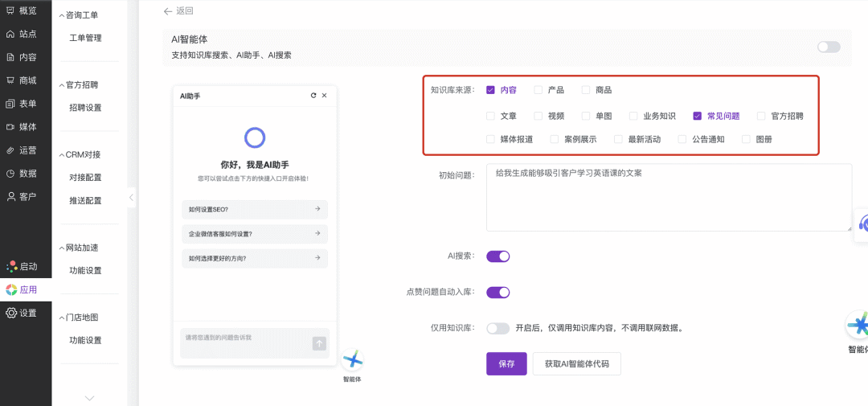Viewport: 868px width, 406px height.
Task: Expand more menu items with bottom chevron
Action: [89, 398]
